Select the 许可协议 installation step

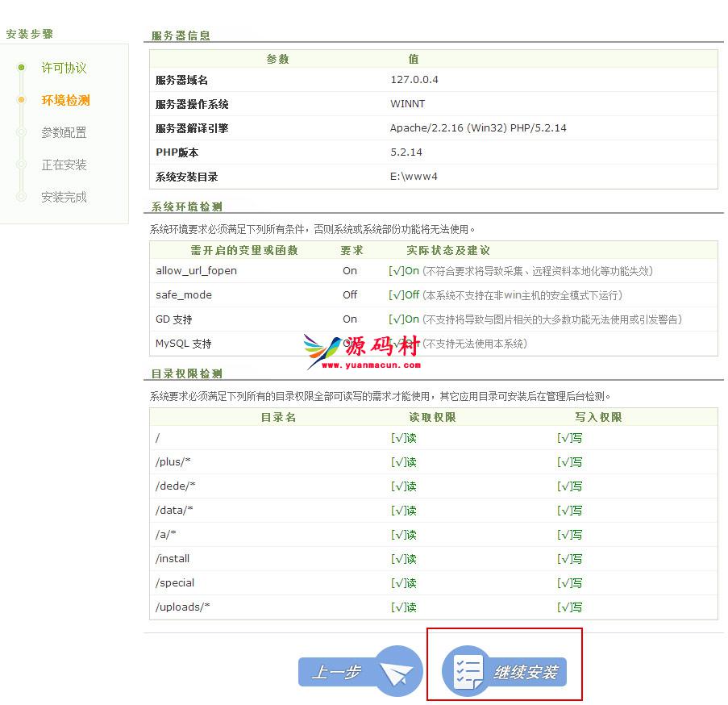tap(64, 68)
